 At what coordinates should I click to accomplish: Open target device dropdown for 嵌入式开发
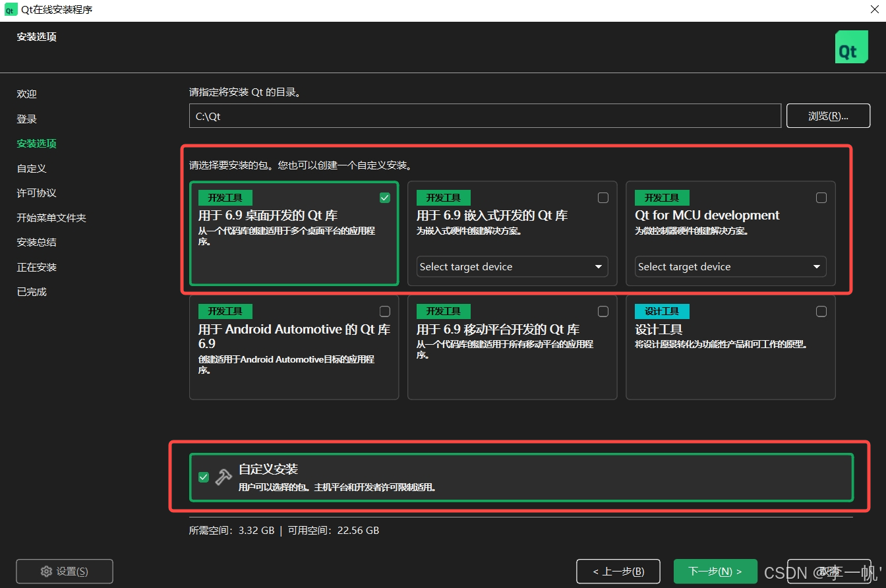512,266
